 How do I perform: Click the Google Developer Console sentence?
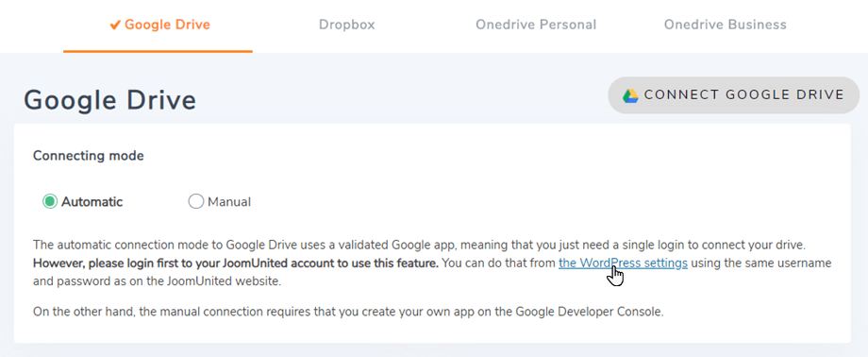click(348, 312)
